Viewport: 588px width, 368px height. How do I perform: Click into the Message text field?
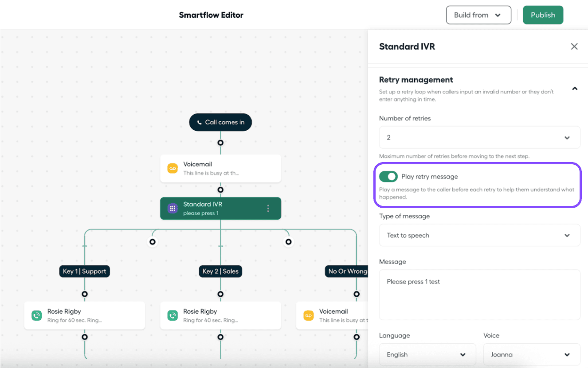[479, 294]
